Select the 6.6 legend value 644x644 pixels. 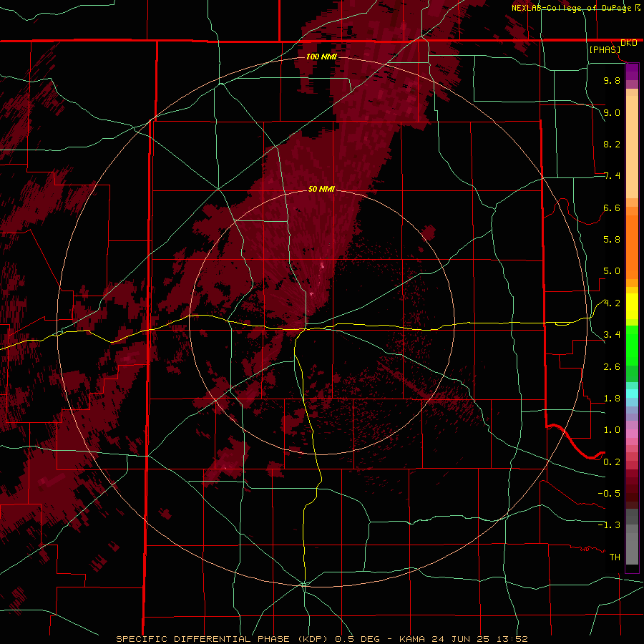click(x=612, y=208)
